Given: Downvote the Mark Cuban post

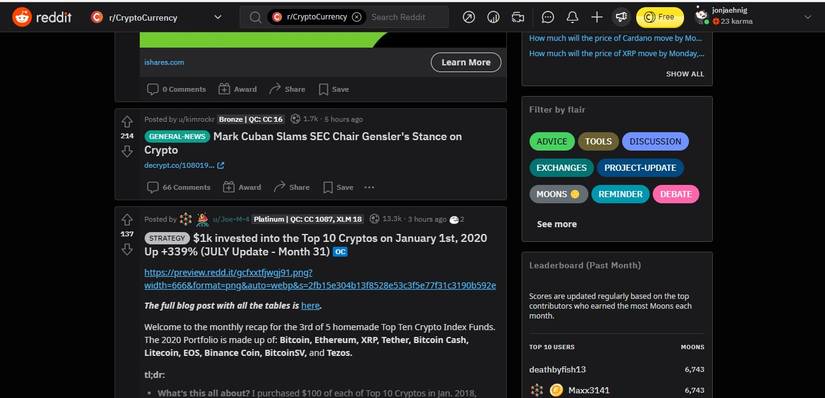Looking at the screenshot, I should click(x=127, y=152).
